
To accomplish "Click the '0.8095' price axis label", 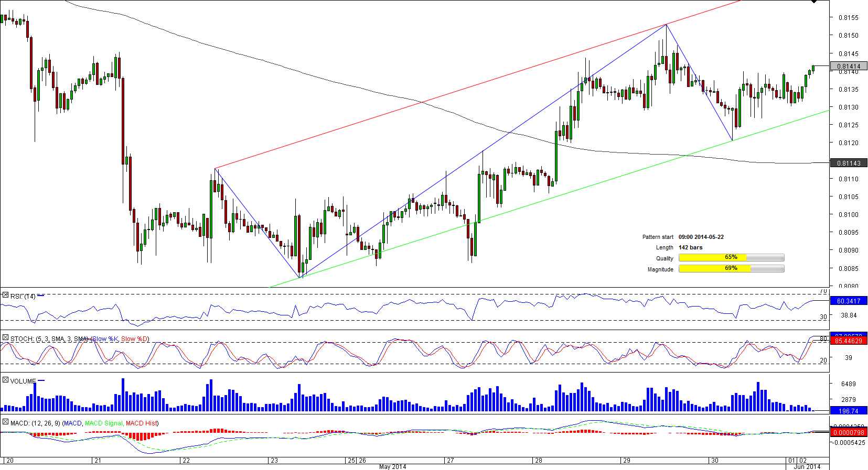I will coord(849,232).
